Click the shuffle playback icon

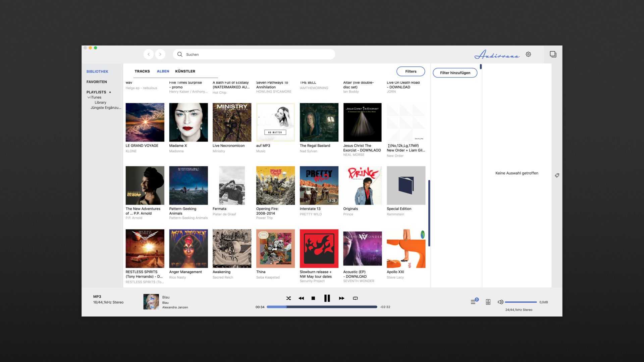coord(288,298)
